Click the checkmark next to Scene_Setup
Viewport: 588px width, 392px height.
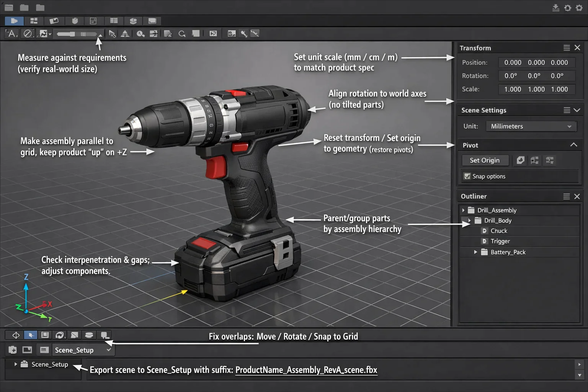click(x=109, y=350)
